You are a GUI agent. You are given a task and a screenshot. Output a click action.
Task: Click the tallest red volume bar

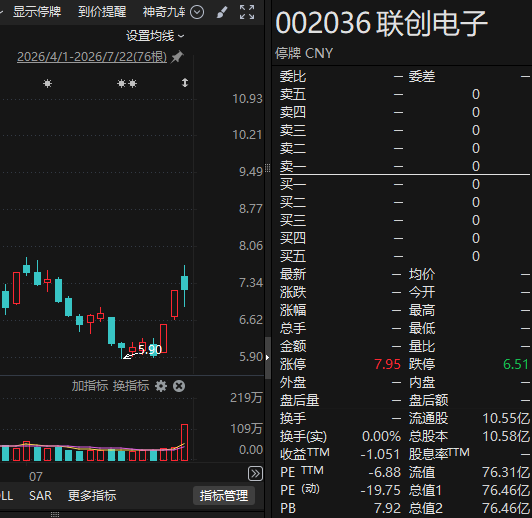click(x=185, y=442)
